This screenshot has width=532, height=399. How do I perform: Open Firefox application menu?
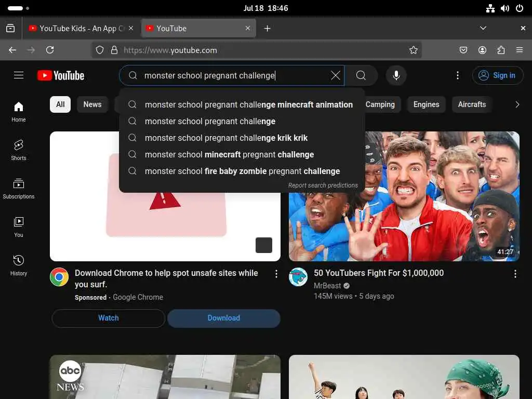(x=520, y=50)
